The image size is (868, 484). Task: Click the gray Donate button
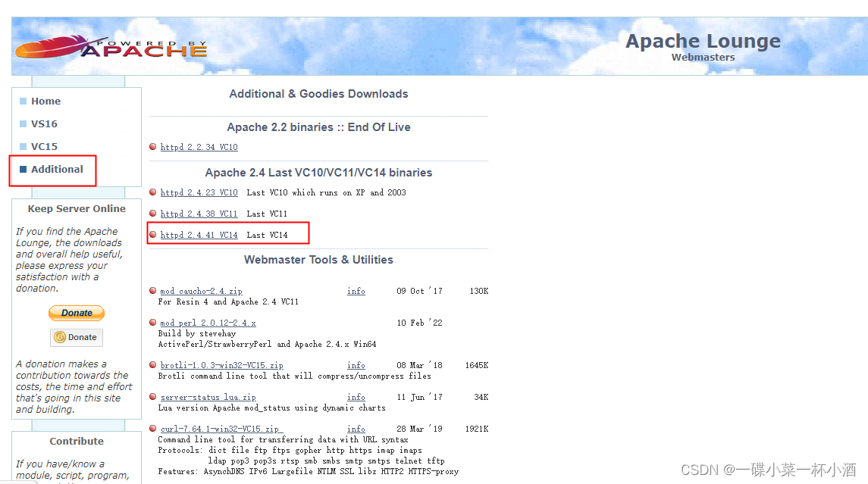(x=76, y=338)
